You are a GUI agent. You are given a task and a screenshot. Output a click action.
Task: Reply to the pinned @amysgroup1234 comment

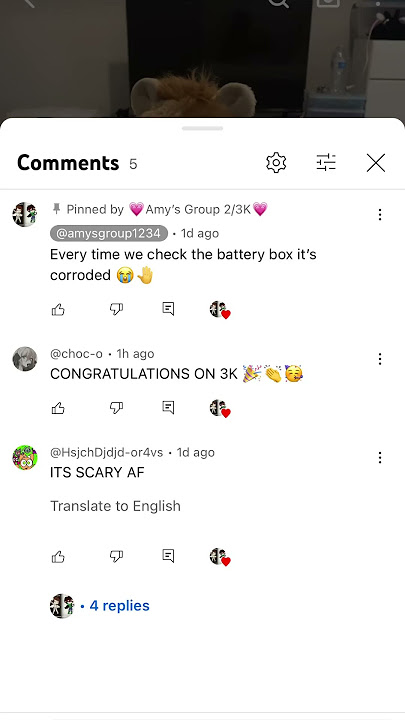click(x=169, y=309)
